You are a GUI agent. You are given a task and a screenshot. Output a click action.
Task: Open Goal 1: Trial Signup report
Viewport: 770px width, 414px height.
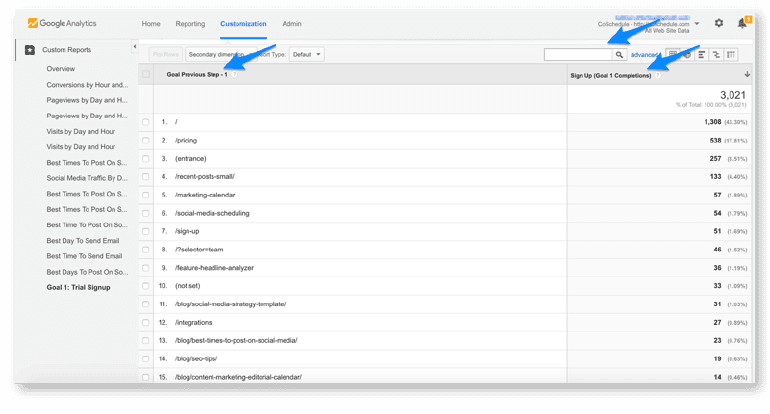tap(79, 287)
